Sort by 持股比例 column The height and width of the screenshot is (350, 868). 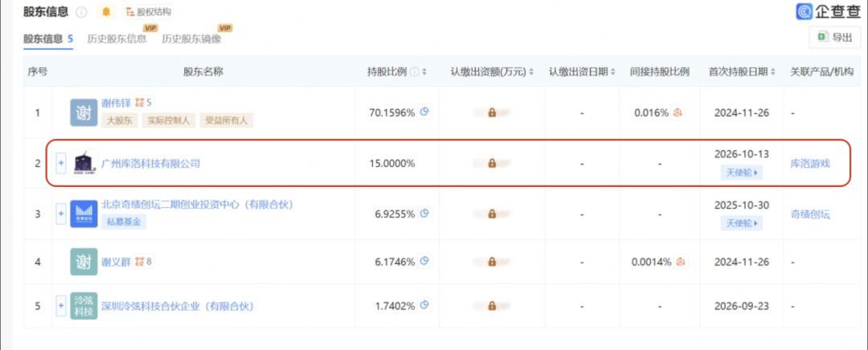pyautogui.click(x=424, y=72)
